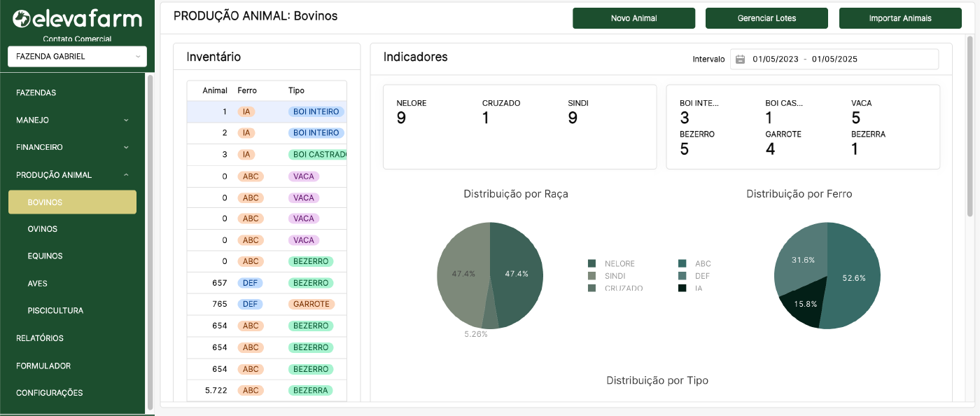The image size is (980, 416).
Task: Click the calendar icon in the date range
Action: tap(741, 60)
